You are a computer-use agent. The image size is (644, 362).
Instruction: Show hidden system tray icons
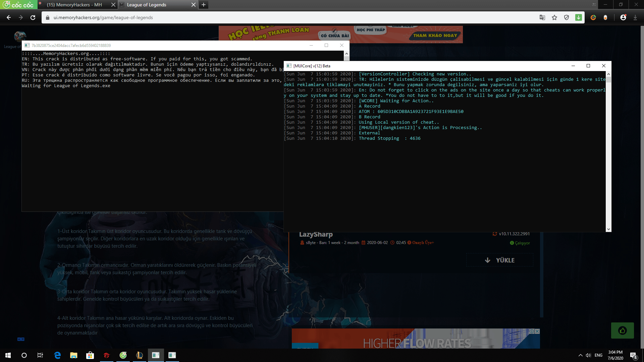(580, 355)
